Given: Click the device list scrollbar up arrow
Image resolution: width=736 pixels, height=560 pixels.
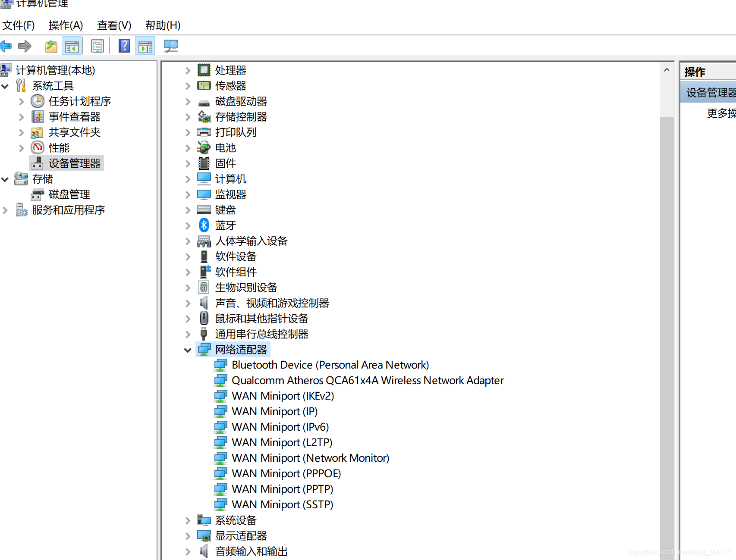Looking at the screenshot, I should coord(667,69).
